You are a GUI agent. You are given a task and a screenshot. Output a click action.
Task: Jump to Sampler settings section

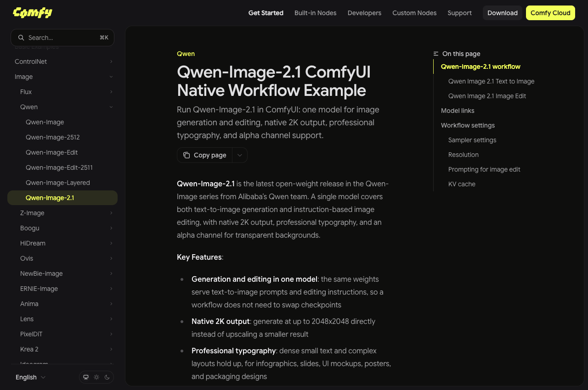click(472, 140)
